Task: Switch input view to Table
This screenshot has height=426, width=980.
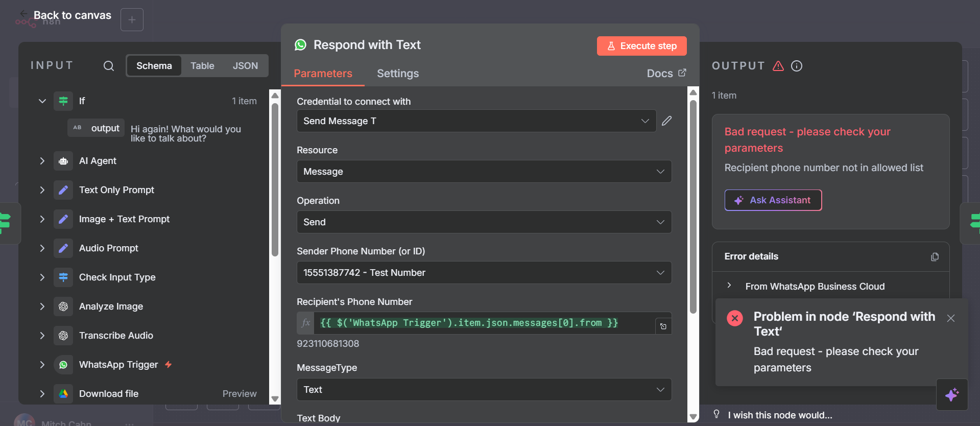Action: (202, 66)
